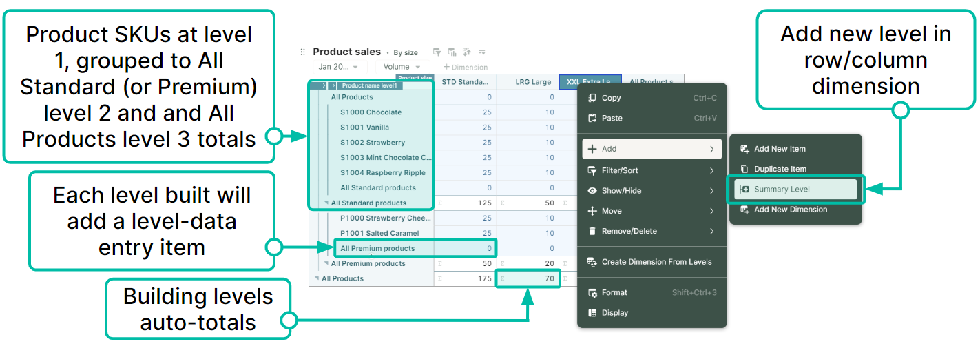Image resolution: width=980 pixels, height=346 pixels.
Task: Click the lines dropdown icon after sort icon
Action: [x=482, y=52]
